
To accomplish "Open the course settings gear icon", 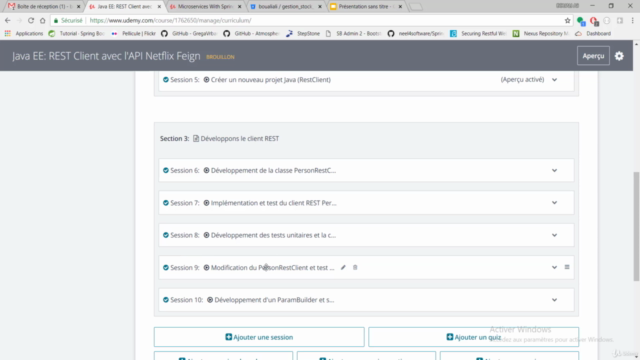I will coord(619,56).
